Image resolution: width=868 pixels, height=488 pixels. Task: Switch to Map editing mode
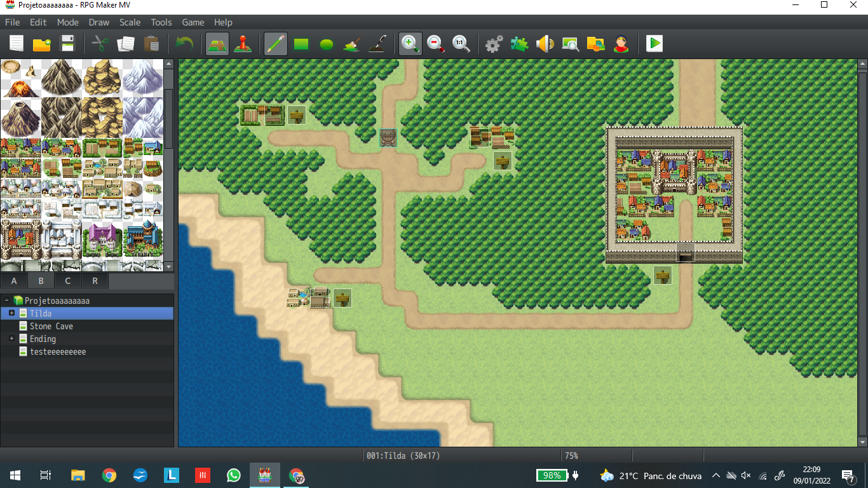pos(217,44)
